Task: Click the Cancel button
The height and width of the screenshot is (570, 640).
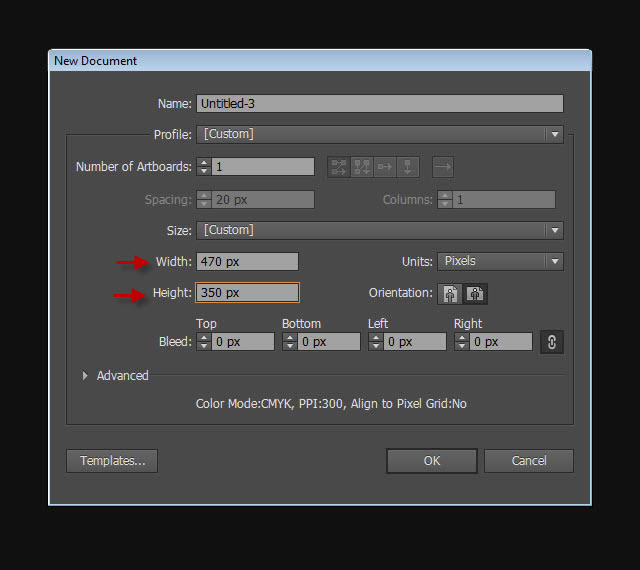Action: [x=529, y=461]
